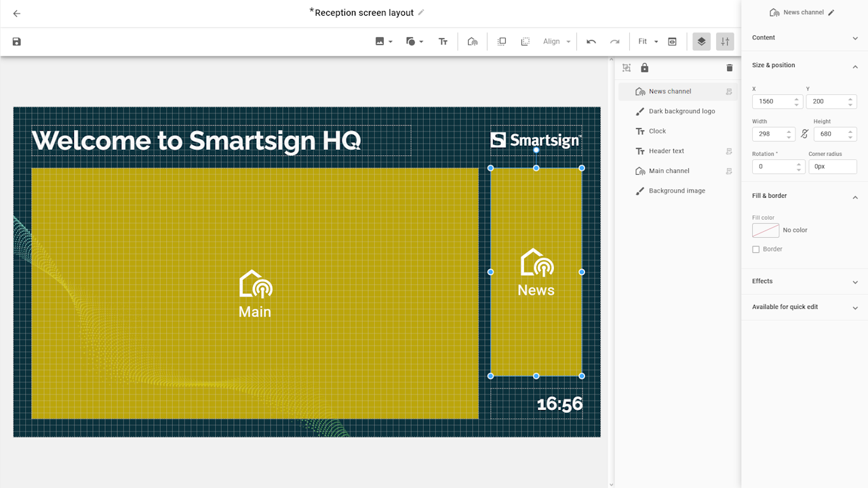Open the preview eye icon
This screenshot has height=488, width=868.
pos(672,41)
